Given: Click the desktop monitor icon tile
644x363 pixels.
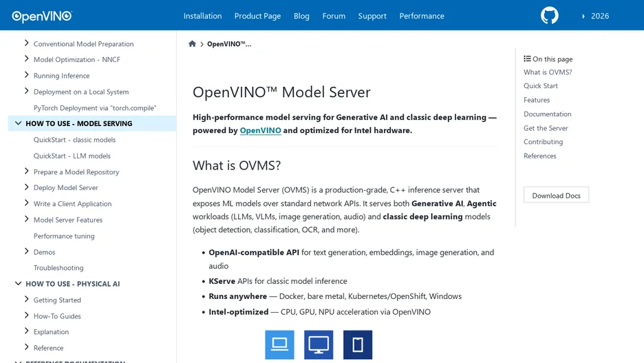Looking at the screenshot, I should point(319,344).
